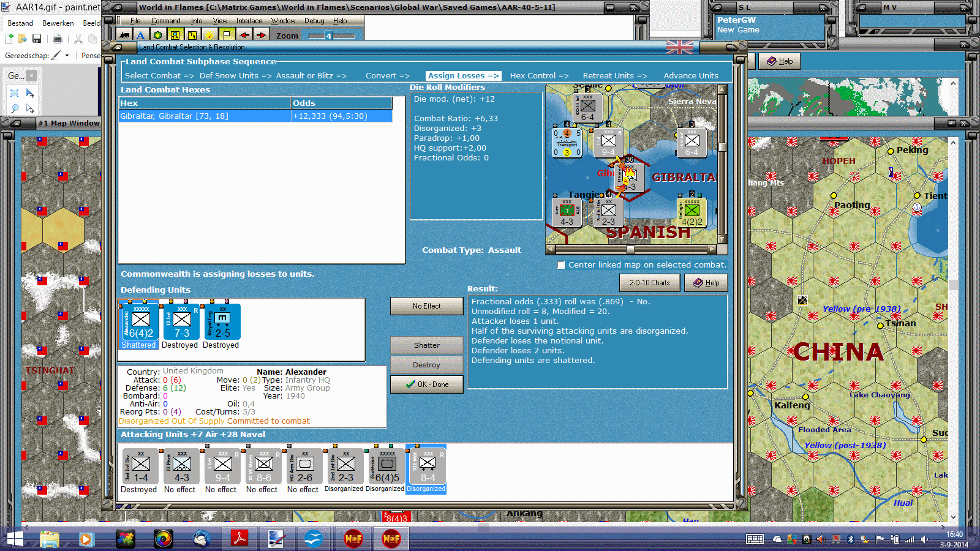Open paint.net Bewerken menu

pyautogui.click(x=58, y=23)
